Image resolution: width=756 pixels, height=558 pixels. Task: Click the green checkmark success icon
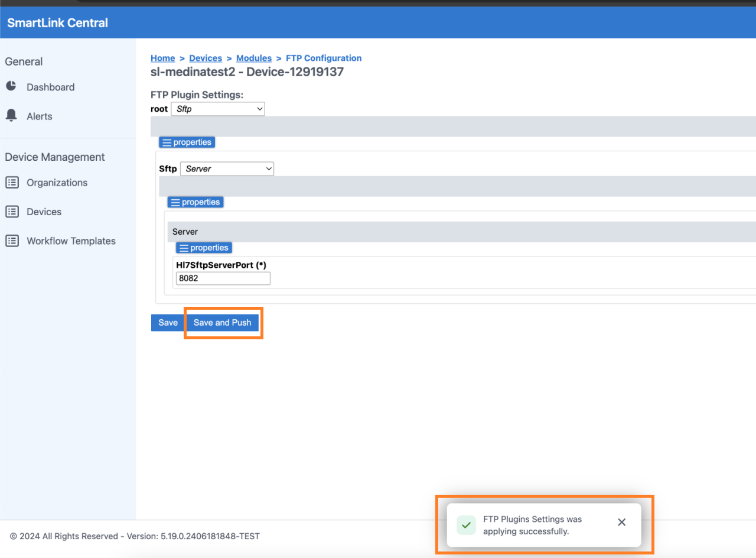point(466,524)
